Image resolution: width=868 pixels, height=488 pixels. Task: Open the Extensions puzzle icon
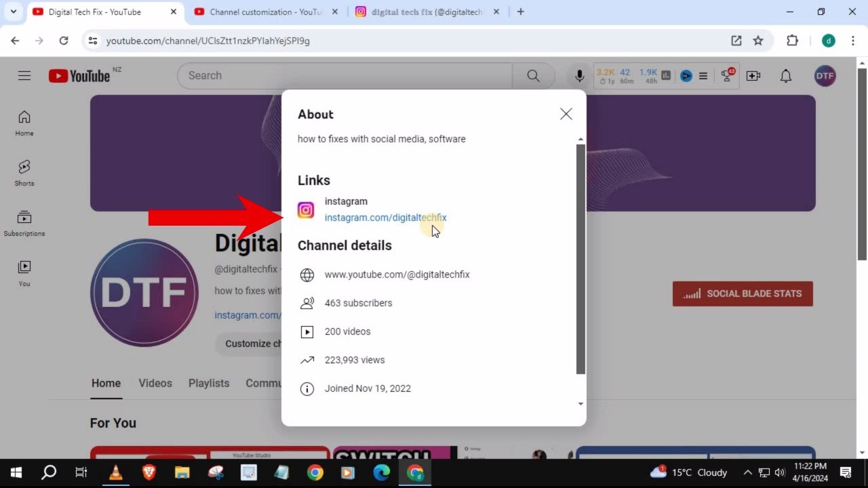[x=792, y=41]
